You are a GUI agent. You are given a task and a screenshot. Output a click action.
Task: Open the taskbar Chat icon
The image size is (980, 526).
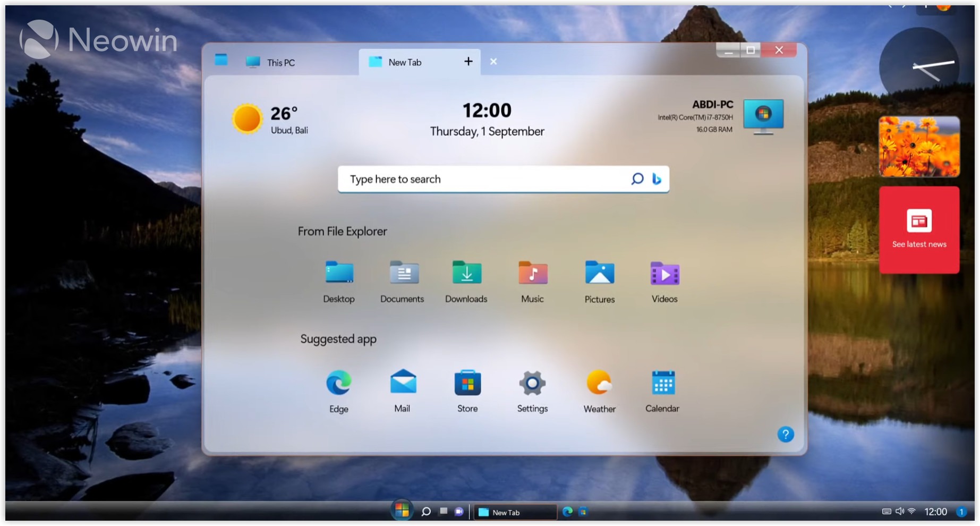coord(459,512)
